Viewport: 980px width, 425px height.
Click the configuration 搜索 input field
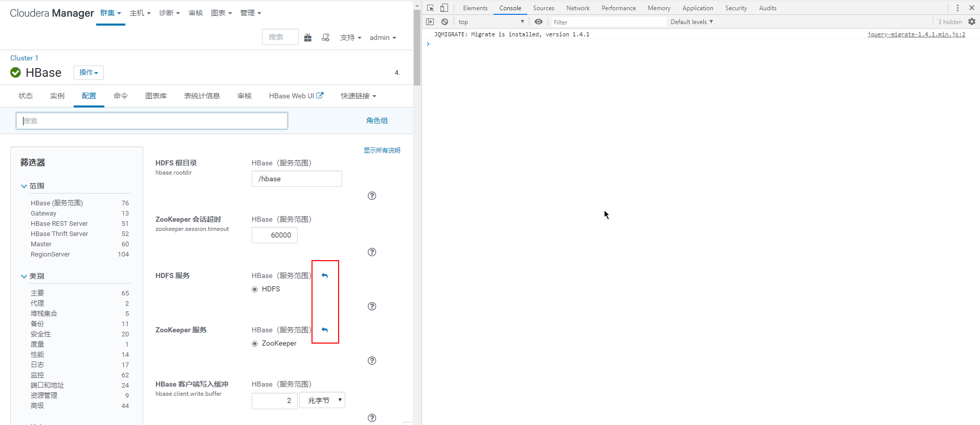coord(152,121)
